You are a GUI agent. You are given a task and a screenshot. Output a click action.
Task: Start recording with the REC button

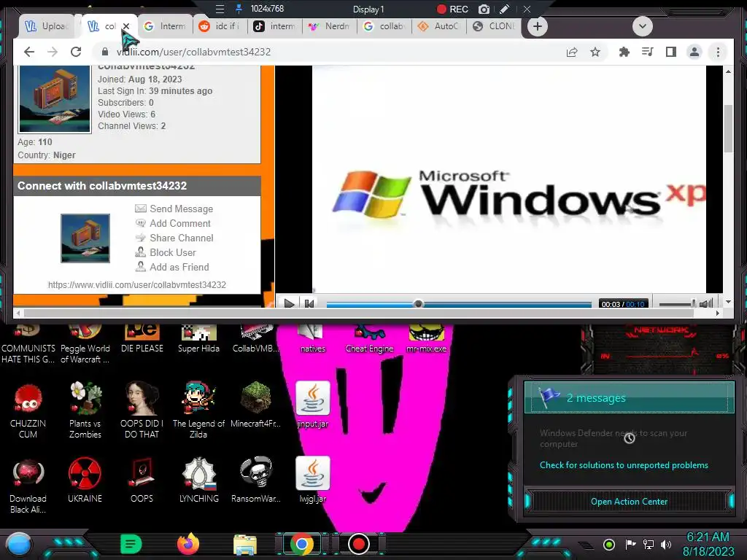452,9
